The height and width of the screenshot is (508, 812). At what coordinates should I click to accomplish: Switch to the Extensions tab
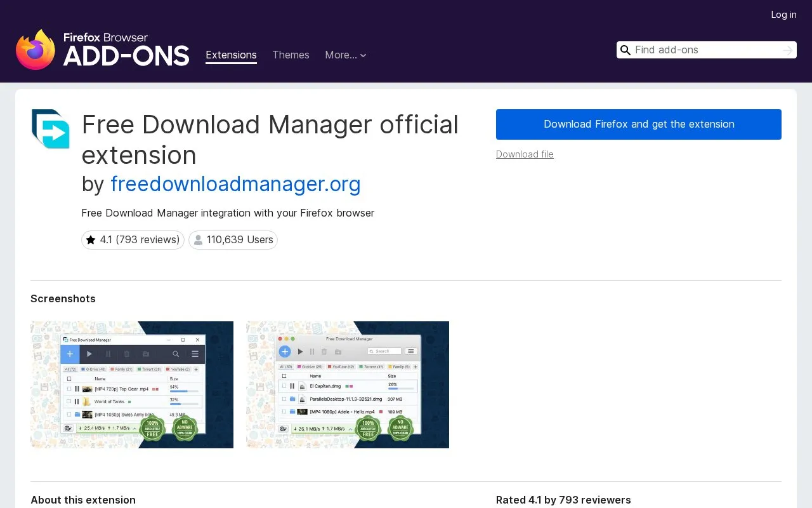[231, 55]
